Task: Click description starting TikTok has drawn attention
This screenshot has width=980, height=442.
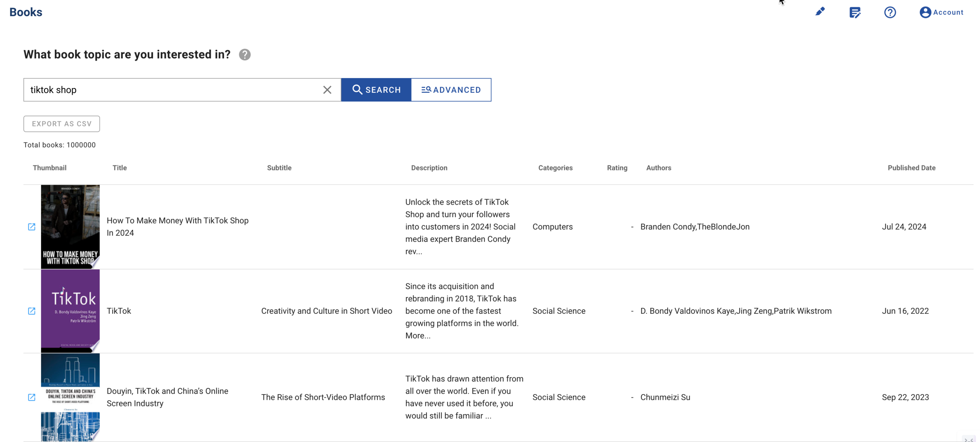Action: (464, 397)
